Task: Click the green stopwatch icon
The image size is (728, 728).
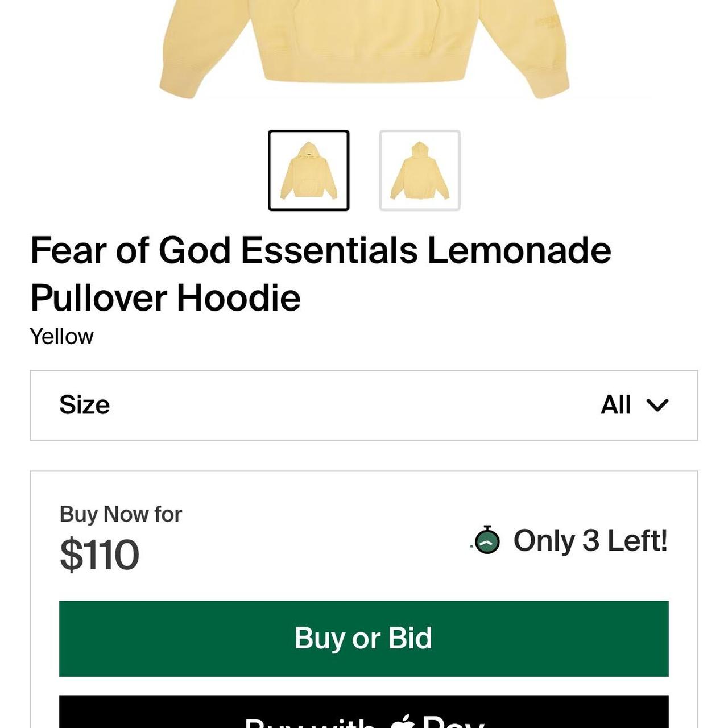Action: [x=487, y=540]
